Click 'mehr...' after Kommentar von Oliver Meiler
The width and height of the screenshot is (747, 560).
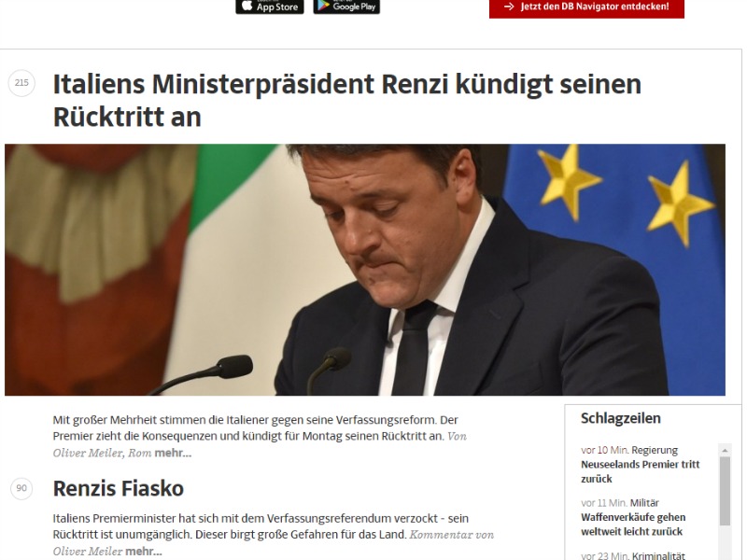[x=144, y=552]
